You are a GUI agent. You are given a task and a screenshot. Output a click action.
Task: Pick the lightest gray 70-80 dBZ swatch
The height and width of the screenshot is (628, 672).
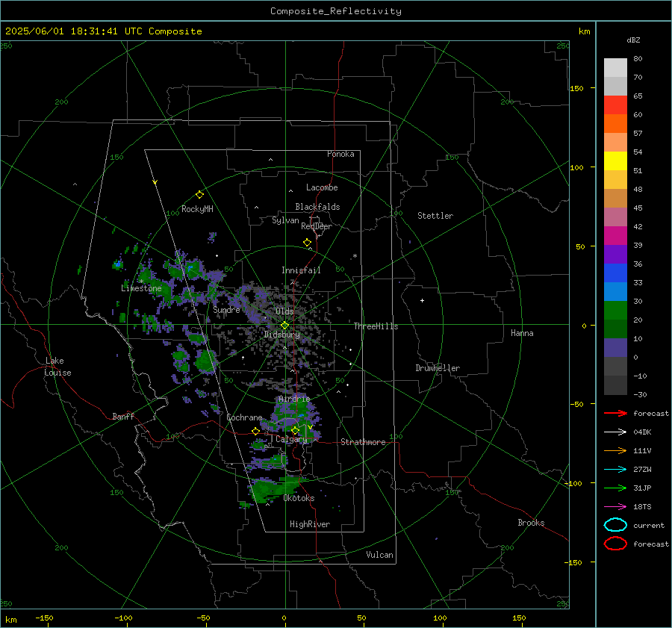[x=615, y=68]
